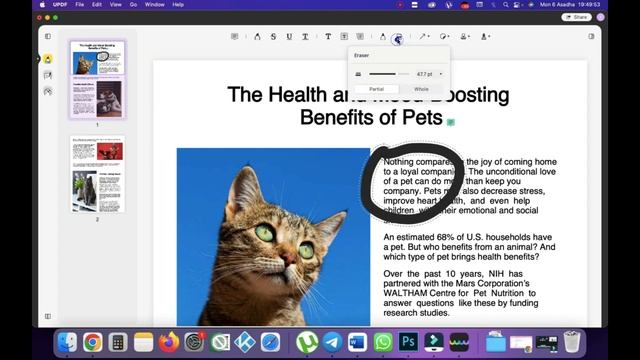Select the pencil drawing tool
This screenshot has width=640, height=360.
coord(382,36)
